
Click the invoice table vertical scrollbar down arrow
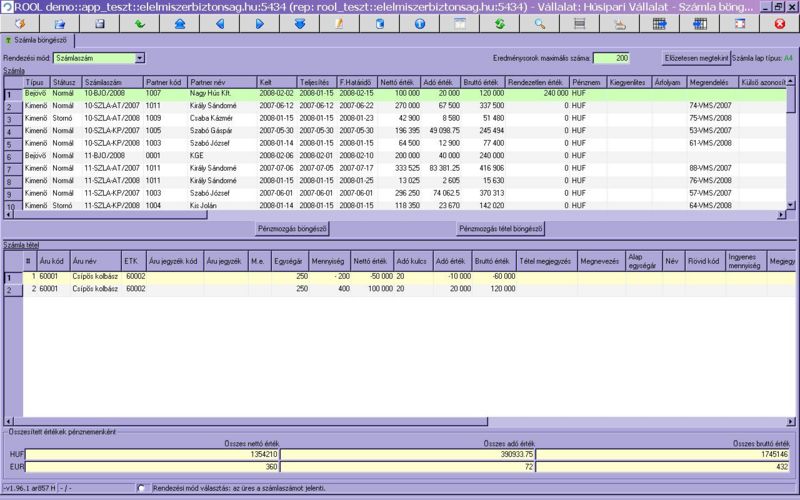click(792, 206)
